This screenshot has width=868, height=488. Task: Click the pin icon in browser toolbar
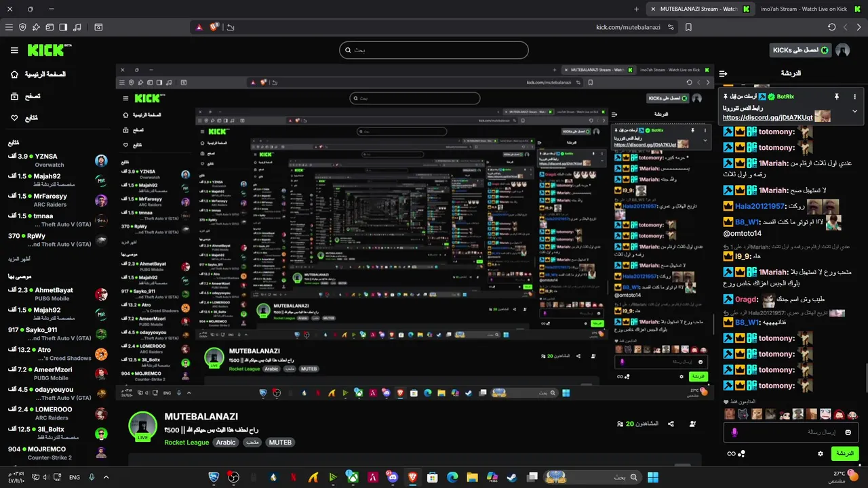(36, 27)
